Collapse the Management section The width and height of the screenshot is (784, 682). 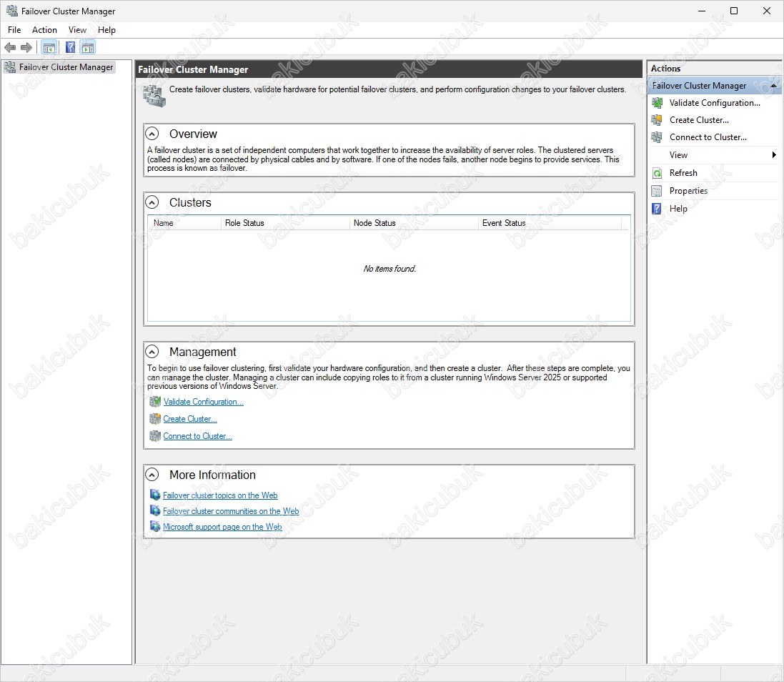(152, 352)
